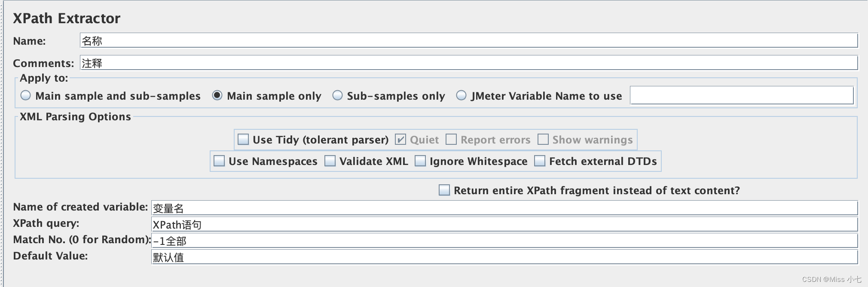Screen dimensions: 868x287
Task: Click the Name input field
Action: [468, 41]
